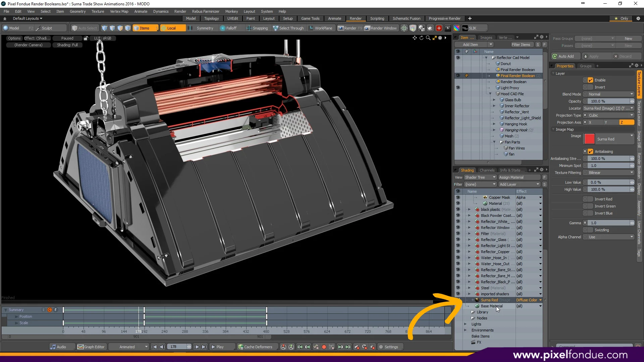Open timeline Settings gear

click(x=388, y=347)
